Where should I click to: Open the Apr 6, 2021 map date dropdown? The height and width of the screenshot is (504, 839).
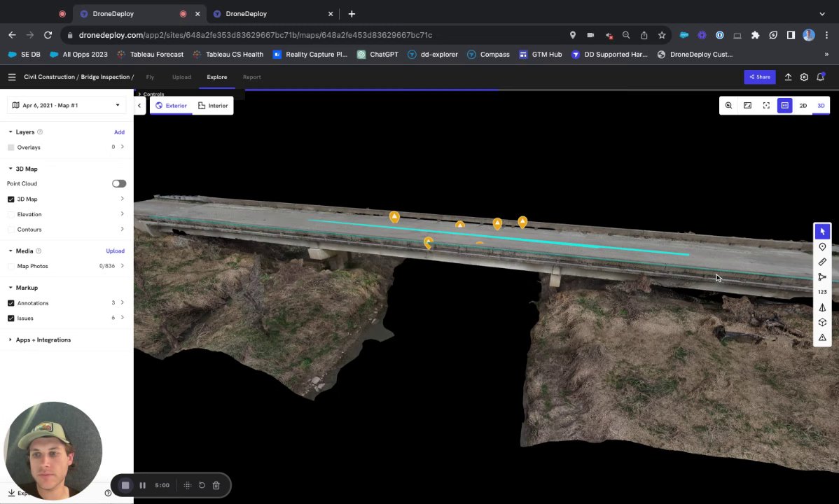point(67,106)
